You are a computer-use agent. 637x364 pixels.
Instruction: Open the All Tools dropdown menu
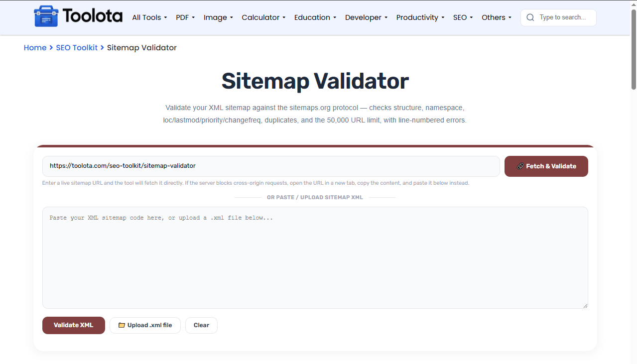point(149,17)
